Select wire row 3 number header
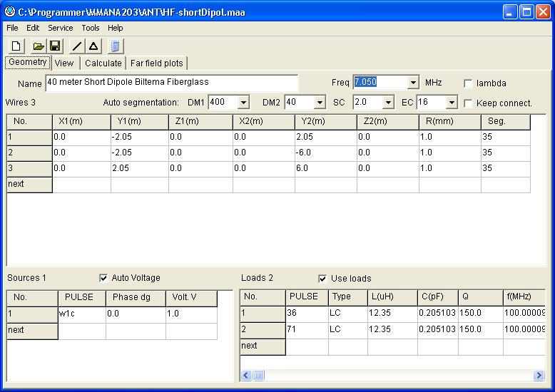 point(30,169)
